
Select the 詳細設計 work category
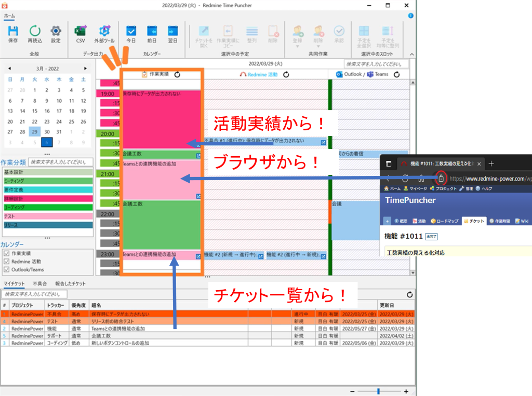[x=47, y=198]
